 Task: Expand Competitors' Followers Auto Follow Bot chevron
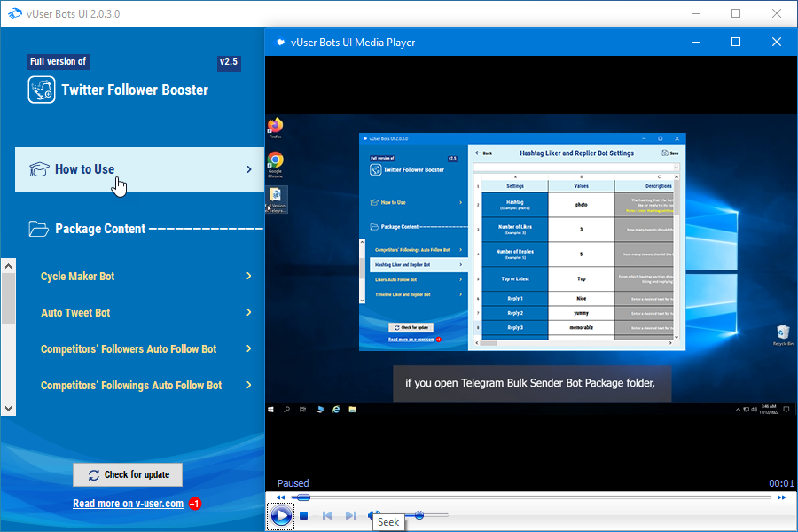pos(249,348)
